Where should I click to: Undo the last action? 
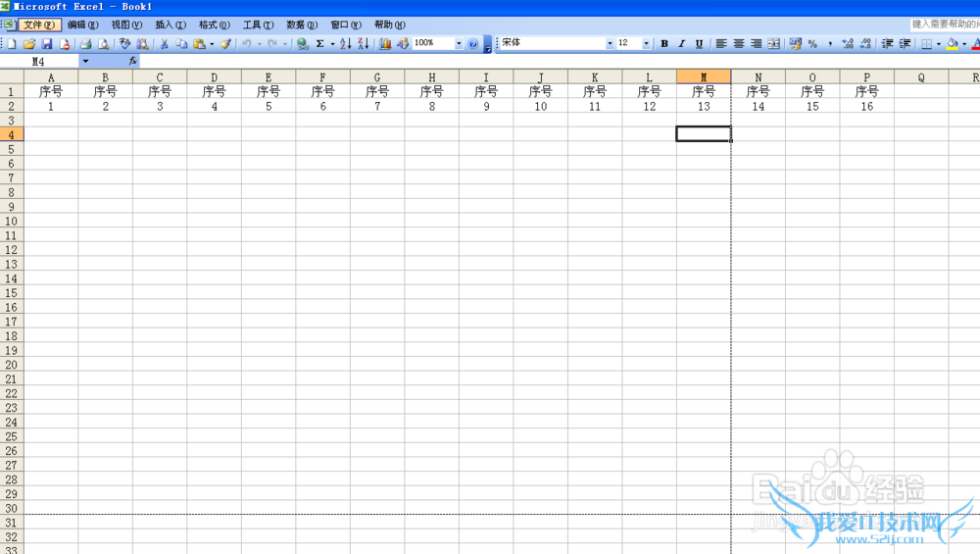[247, 44]
